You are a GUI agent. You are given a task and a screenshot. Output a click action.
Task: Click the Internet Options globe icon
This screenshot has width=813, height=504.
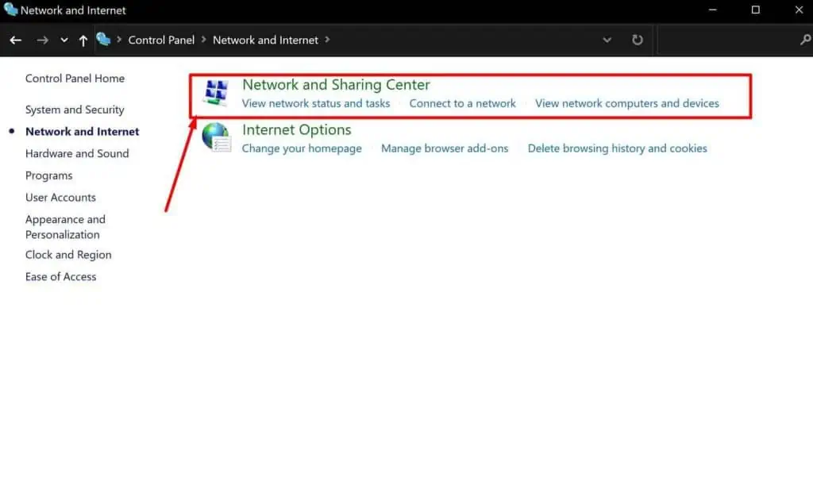[215, 137]
